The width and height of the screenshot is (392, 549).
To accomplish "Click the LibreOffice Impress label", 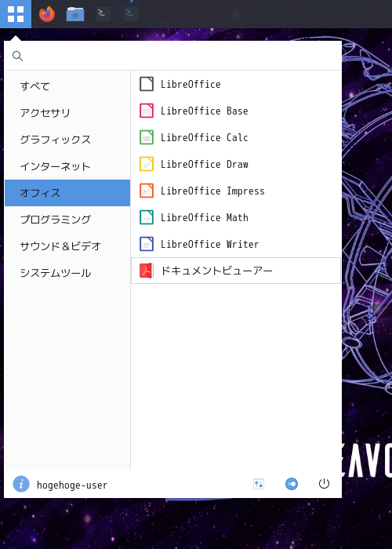I will (212, 191).
